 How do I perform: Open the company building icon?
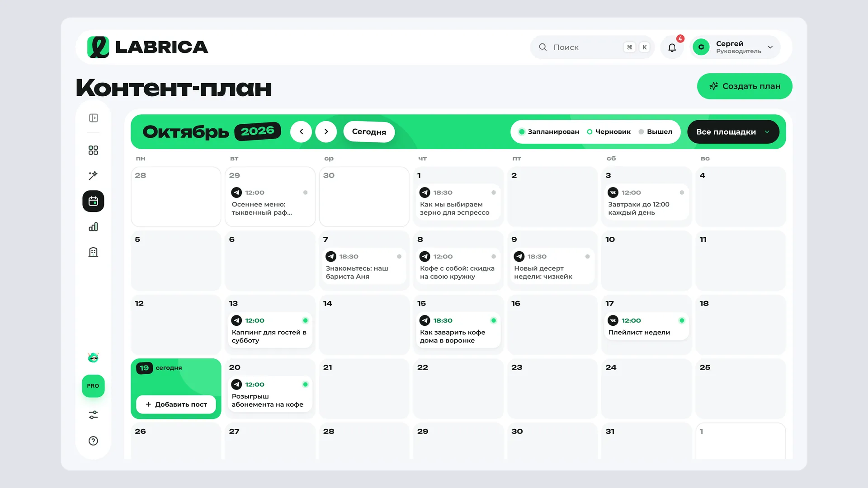point(93,252)
